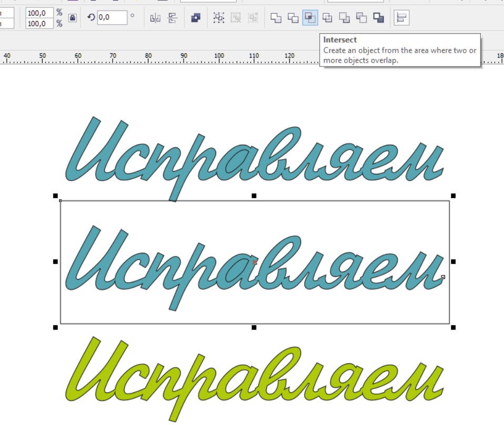Click the right-middle selection handle

point(453,262)
